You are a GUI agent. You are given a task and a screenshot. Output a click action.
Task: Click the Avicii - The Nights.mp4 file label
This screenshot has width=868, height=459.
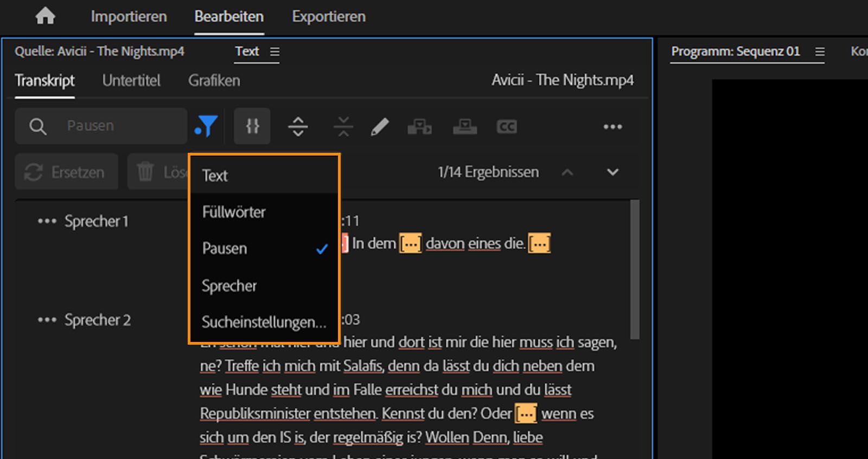click(x=563, y=80)
